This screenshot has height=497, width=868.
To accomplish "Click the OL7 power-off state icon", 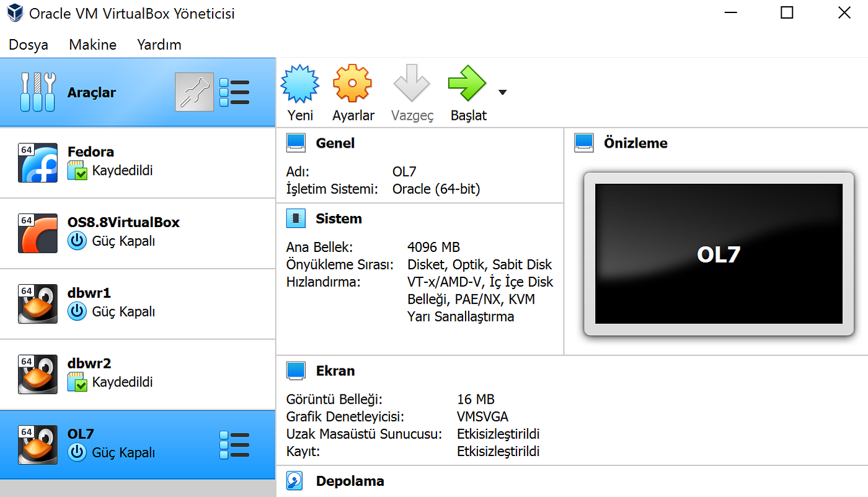I will (77, 453).
